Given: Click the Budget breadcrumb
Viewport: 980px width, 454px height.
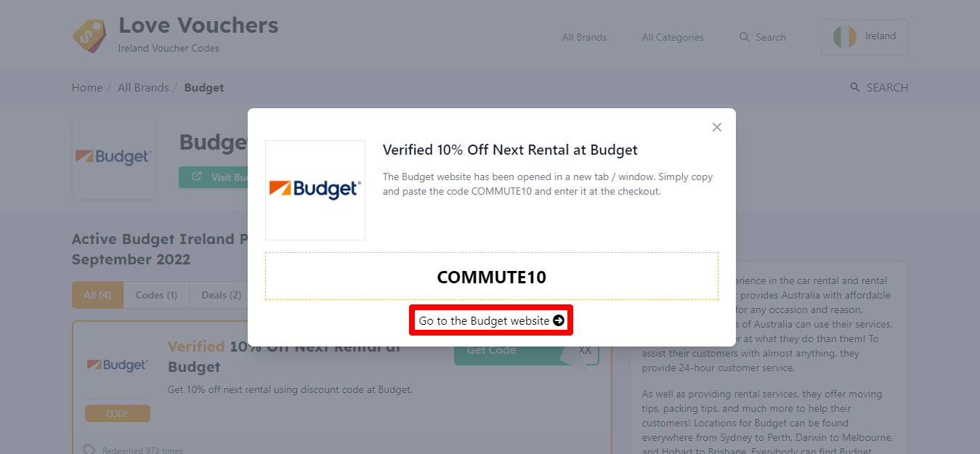Looking at the screenshot, I should pyautogui.click(x=204, y=88).
